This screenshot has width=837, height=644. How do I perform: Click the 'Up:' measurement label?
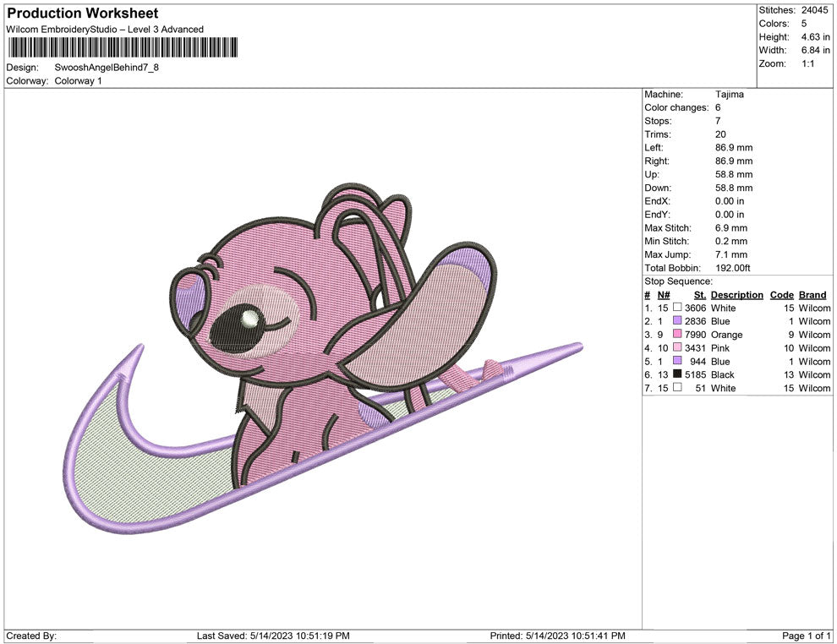pyautogui.click(x=652, y=174)
